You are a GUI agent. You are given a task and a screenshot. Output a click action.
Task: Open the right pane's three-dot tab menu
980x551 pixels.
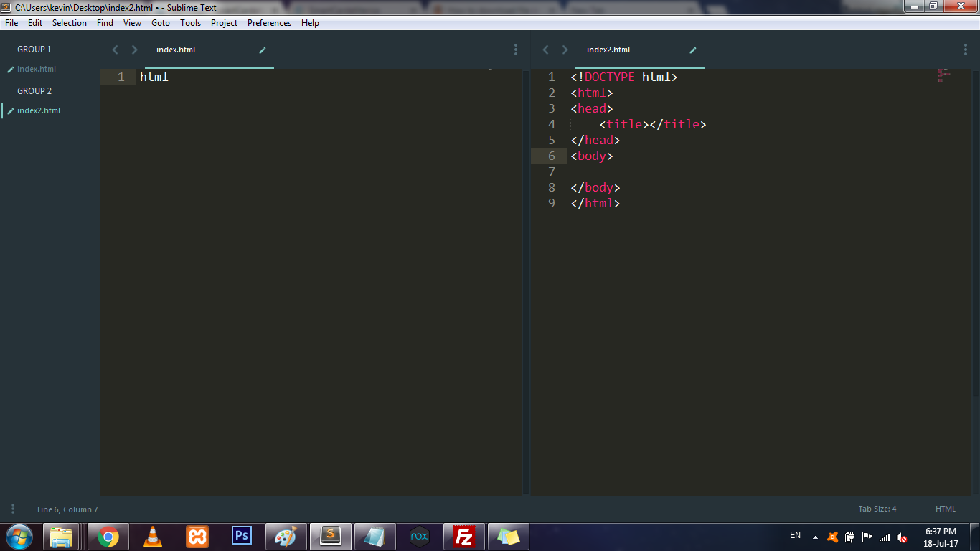[966, 50]
